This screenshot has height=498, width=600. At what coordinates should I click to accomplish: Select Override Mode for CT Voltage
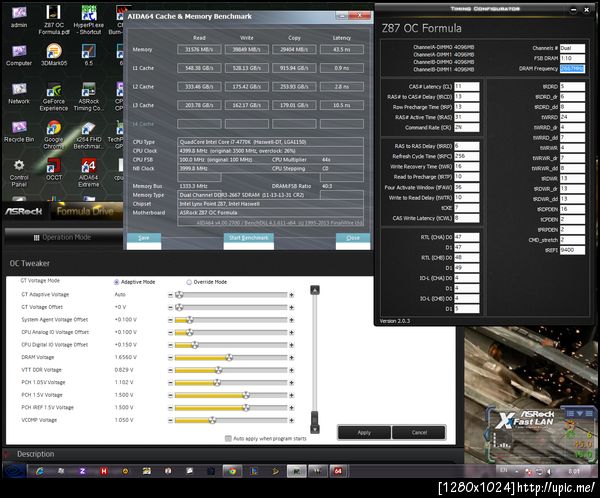189,282
